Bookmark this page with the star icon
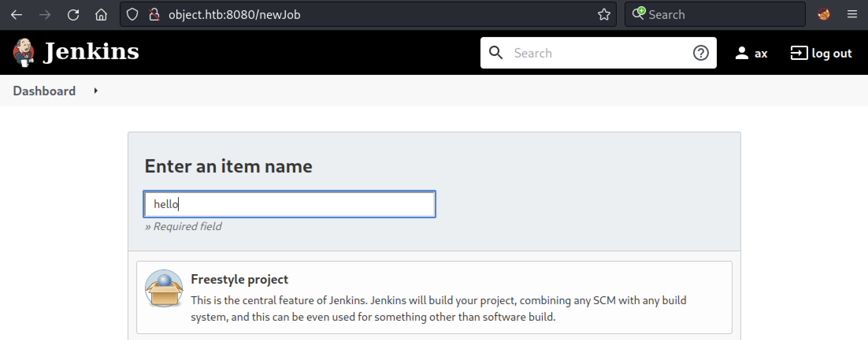 pos(604,15)
